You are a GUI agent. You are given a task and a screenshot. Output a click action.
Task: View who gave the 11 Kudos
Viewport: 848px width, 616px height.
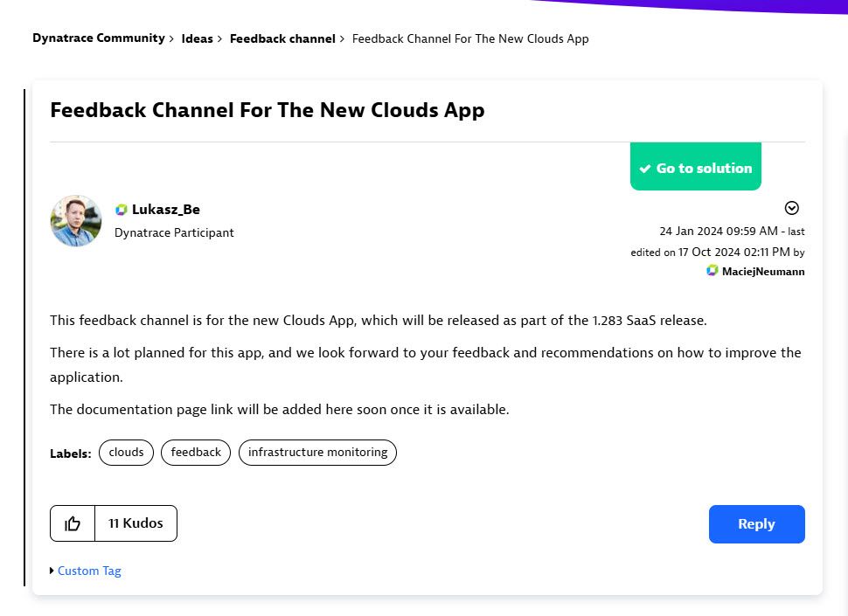pyautogui.click(x=136, y=523)
